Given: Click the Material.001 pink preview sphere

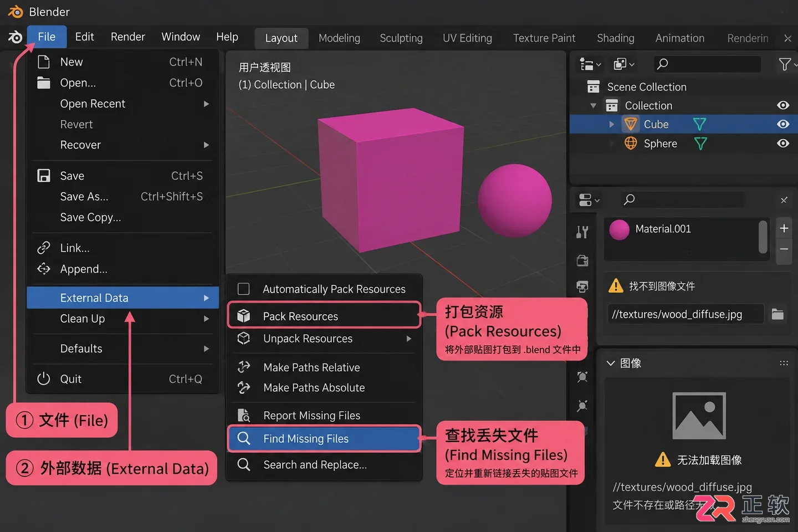Looking at the screenshot, I should (x=619, y=229).
